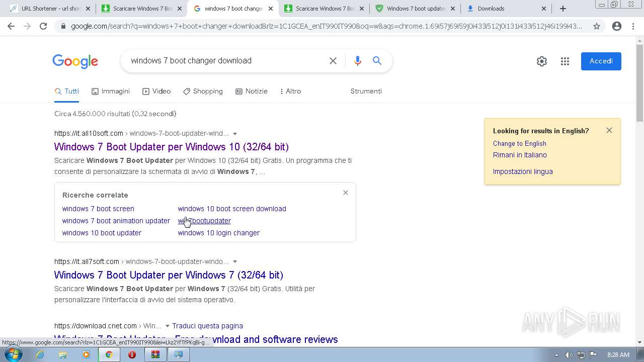
Task: Adjust the volume from the tray speaker
Action: pyautogui.click(x=569, y=355)
